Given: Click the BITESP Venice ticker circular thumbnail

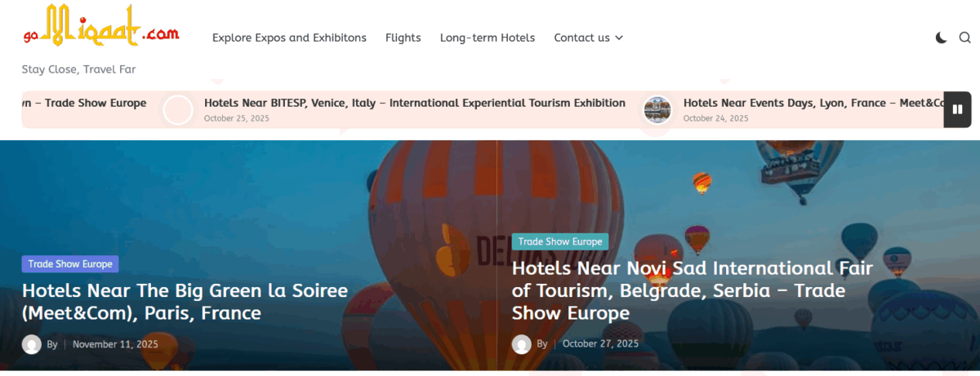Looking at the screenshot, I should [x=178, y=109].
